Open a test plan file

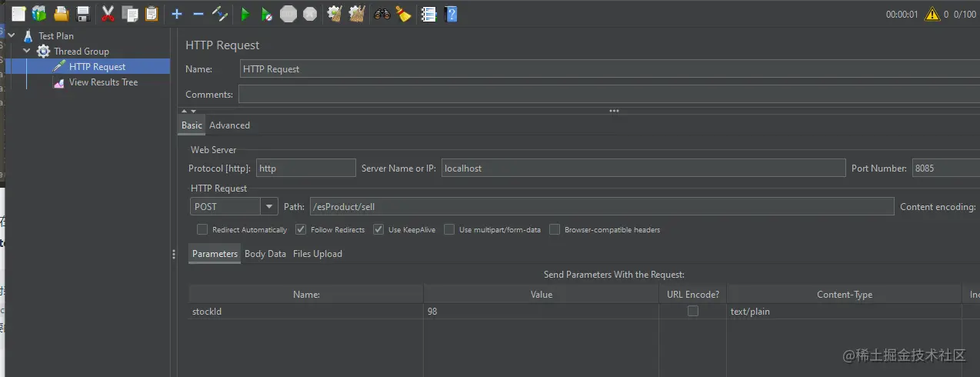(x=61, y=13)
